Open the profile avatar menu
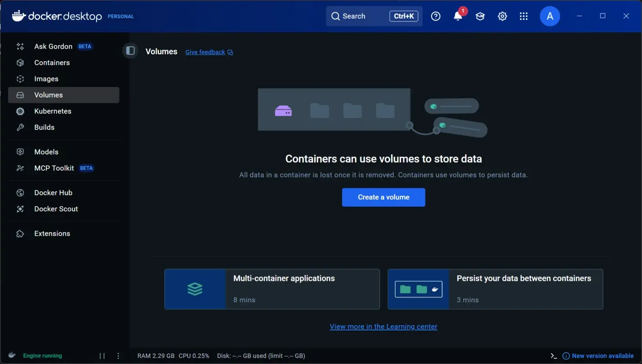This screenshot has height=364, width=642. coord(550,16)
